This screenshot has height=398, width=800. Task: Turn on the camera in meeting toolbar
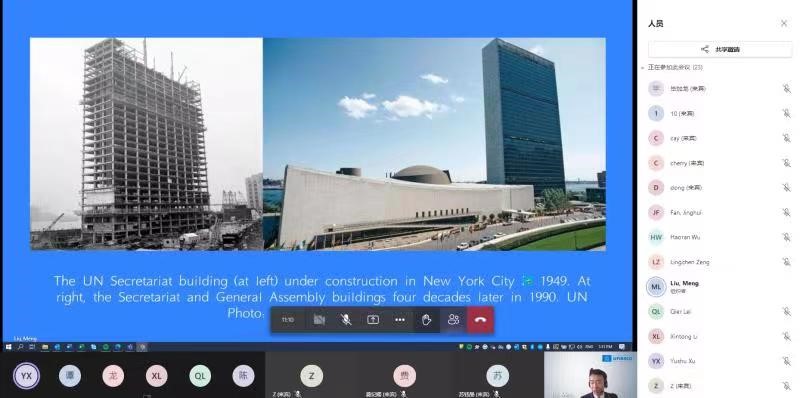click(x=319, y=320)
